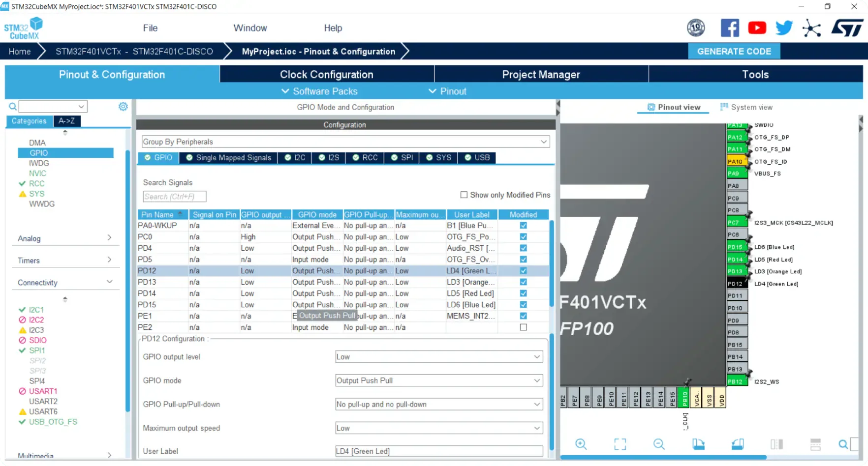Click the STM32CubeMX logo

pyautogui.click(x=24, y=29)
